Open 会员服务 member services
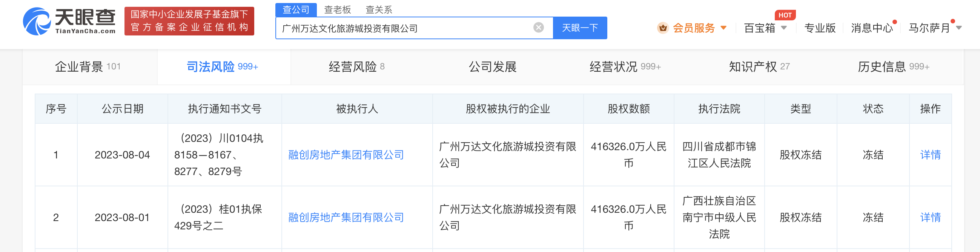The width and height of the screenshot is (980, 252). coord(694,28)
